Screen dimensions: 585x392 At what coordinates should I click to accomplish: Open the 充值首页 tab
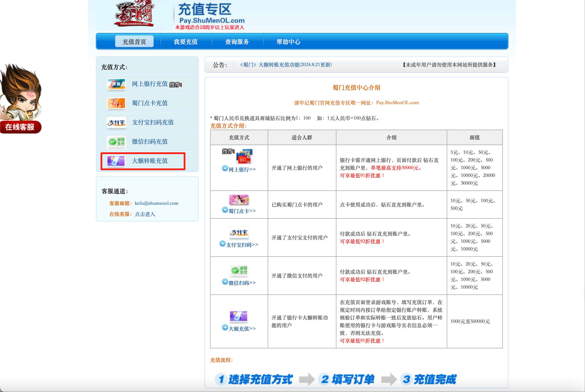[x=134, y=42]
